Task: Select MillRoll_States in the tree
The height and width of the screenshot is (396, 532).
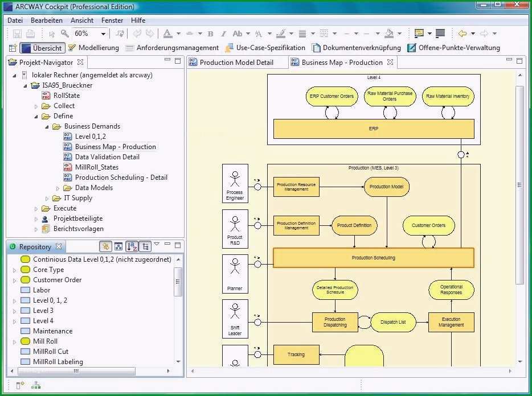Action: 97,167
